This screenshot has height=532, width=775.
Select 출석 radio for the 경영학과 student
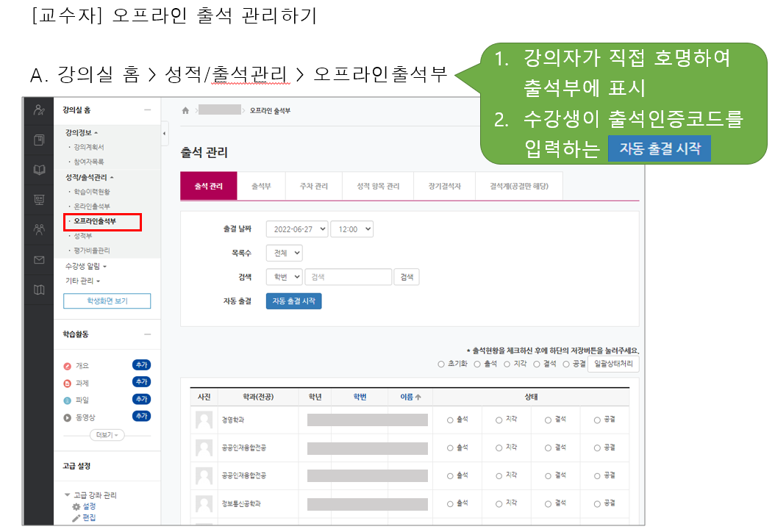coord(450,420)
